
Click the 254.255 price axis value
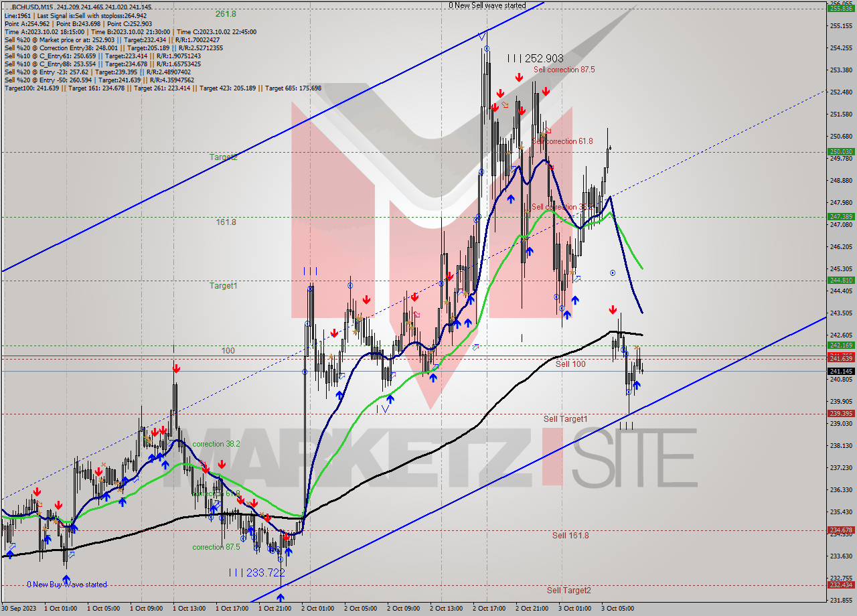[x=841, y=48]
